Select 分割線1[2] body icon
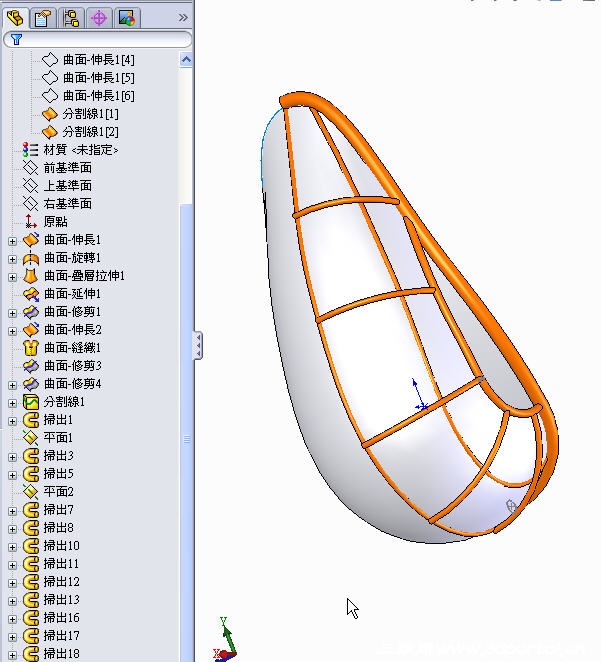 click(x=50, y=132)
